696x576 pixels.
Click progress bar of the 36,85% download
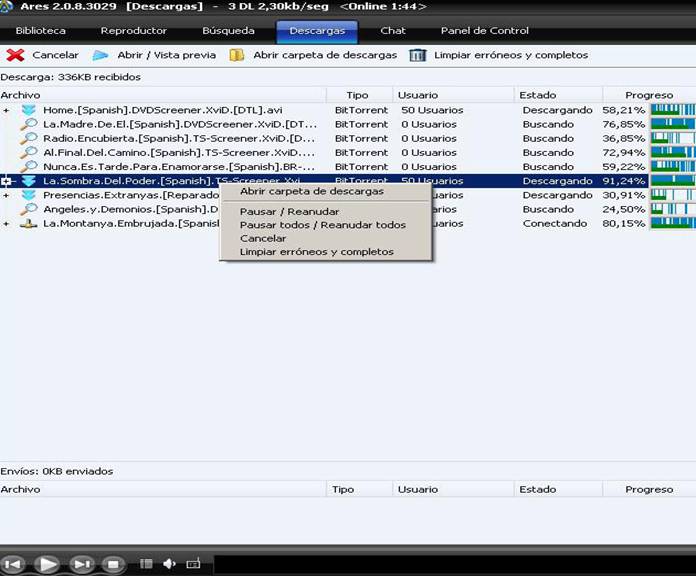pyautogui.click(x=673, y=138)
